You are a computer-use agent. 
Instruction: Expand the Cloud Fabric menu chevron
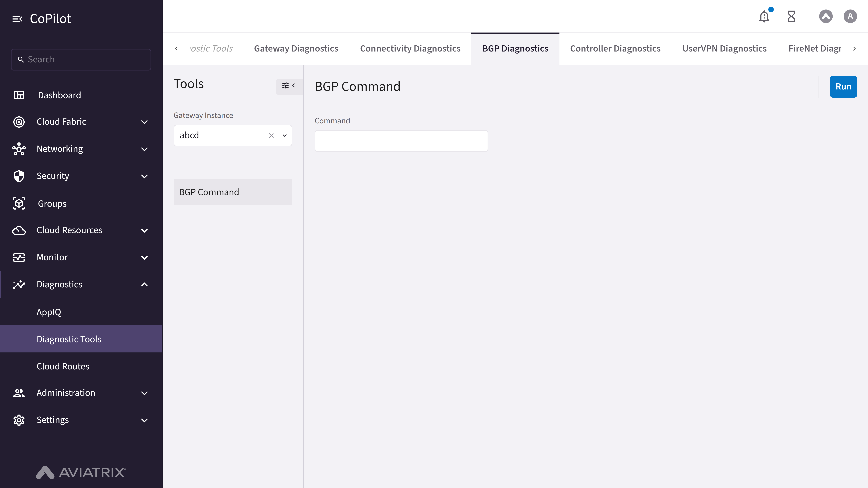(145, 122)
